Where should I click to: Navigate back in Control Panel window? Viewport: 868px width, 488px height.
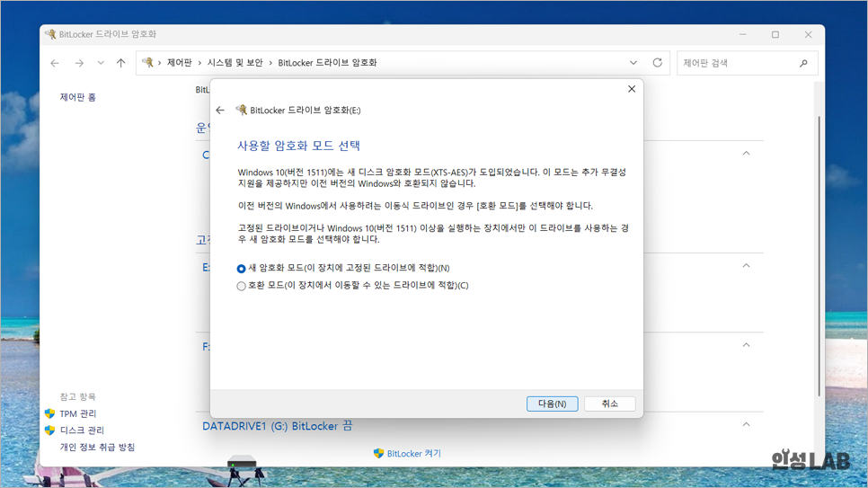55,63
